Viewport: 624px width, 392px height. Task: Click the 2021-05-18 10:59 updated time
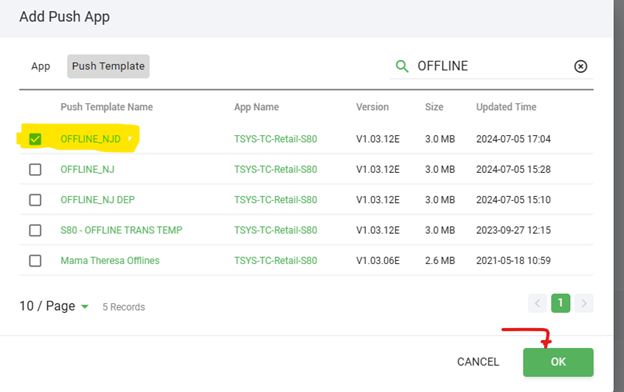click(513, 261)
